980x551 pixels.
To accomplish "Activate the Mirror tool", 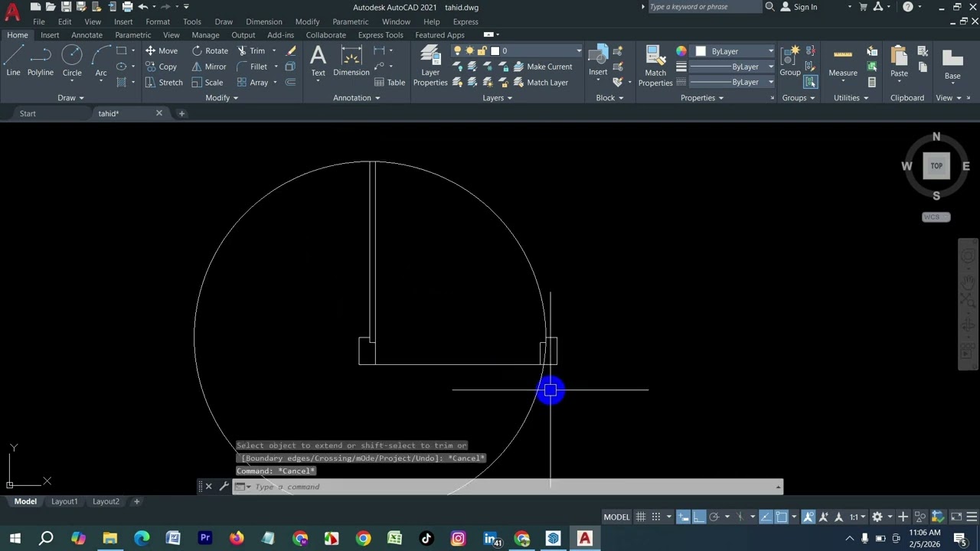I will point(209,67).
